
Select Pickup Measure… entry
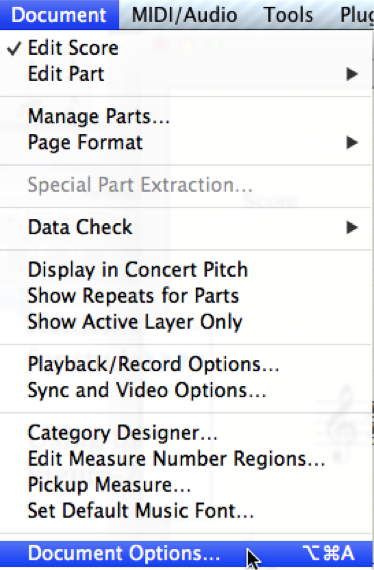coord(186,485)
